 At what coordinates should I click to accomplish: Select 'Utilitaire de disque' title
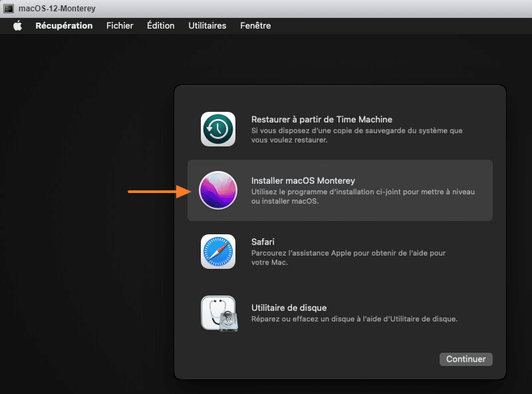tap(289, 307)
